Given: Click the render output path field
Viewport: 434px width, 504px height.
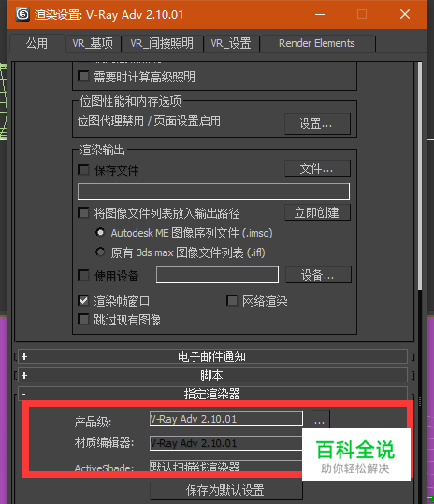Looking at the screenshot, I should [213, 192].
